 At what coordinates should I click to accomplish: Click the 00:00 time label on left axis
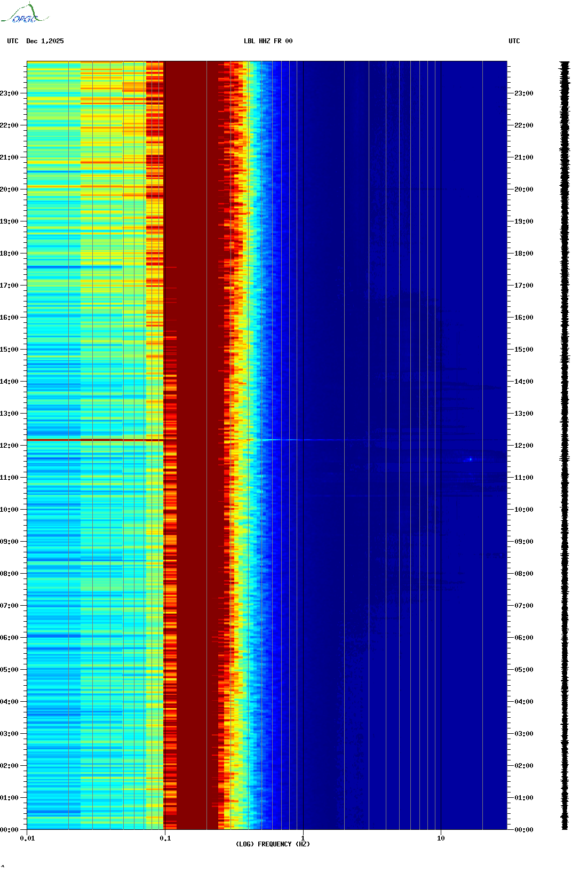point(10,830)
